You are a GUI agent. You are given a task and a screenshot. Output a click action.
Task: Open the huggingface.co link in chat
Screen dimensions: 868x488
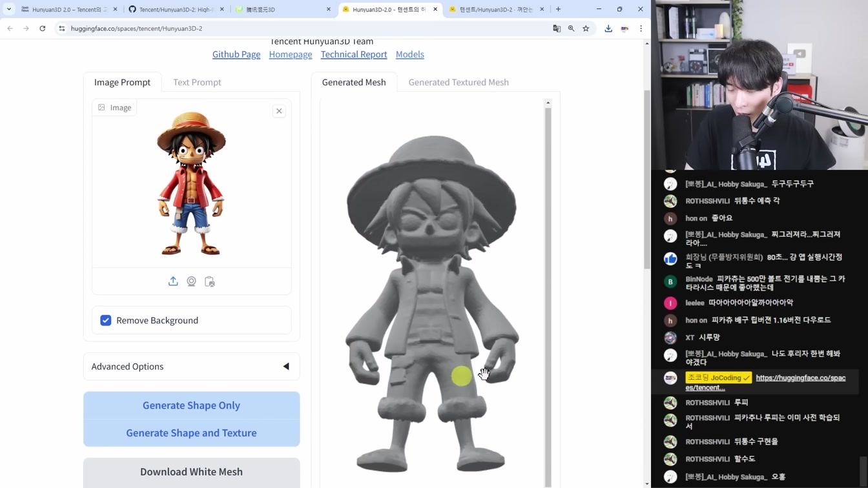point(765,383)
